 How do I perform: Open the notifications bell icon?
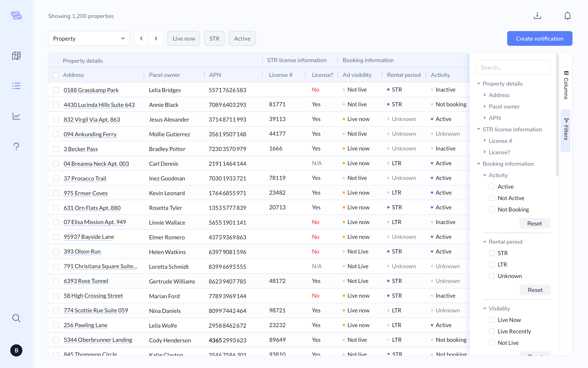(567, 16)
